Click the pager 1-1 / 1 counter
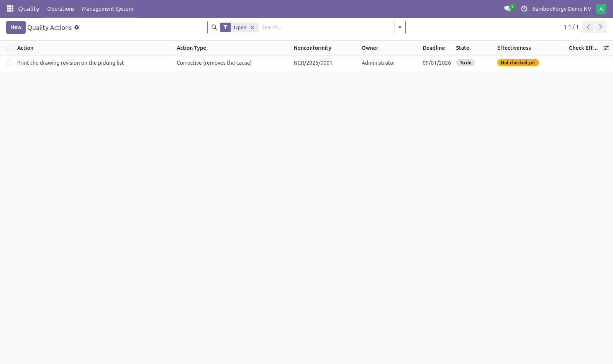613x364 pixels. [571, 27]
